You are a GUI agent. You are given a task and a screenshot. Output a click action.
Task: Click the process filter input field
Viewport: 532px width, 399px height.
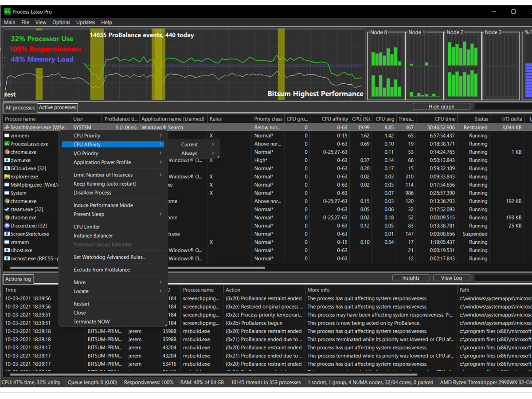coord(503,106)
